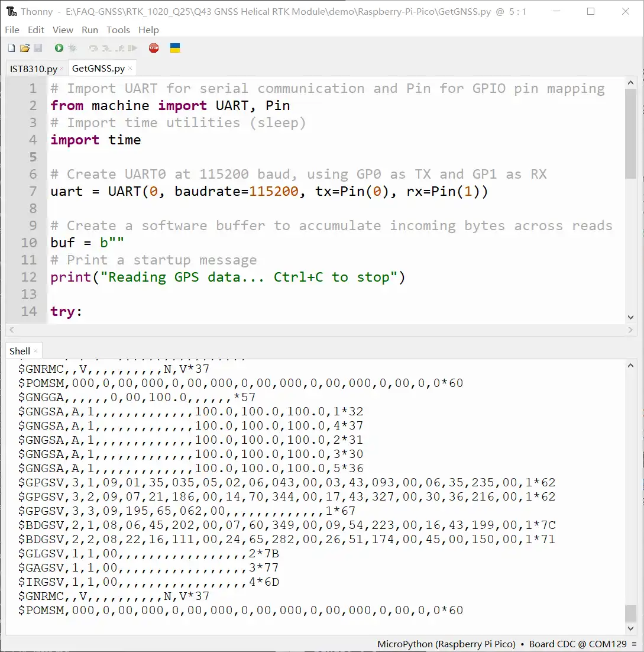Screen dimensions: 644x652
Task: Run the current script with green button
Action: click(x=59, y=48)
